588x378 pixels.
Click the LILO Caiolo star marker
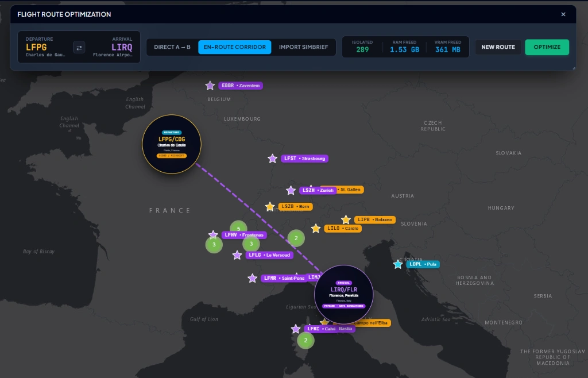316,229
